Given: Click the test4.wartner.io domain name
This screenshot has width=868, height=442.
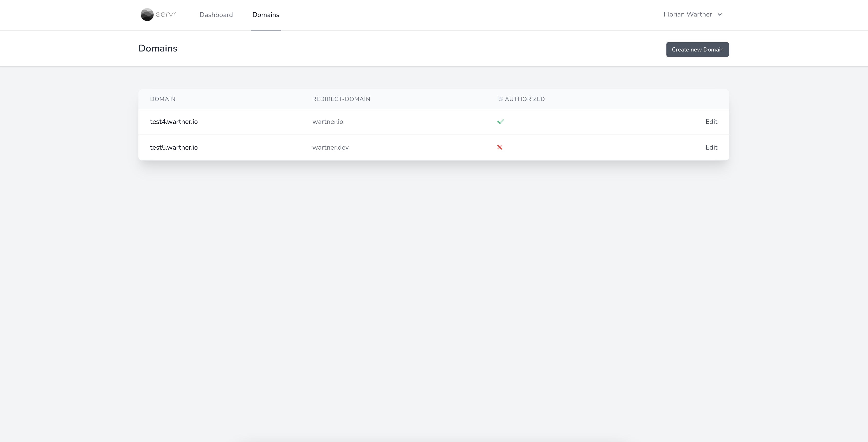Looking at the screenshot, I should [x=174, y=122].
